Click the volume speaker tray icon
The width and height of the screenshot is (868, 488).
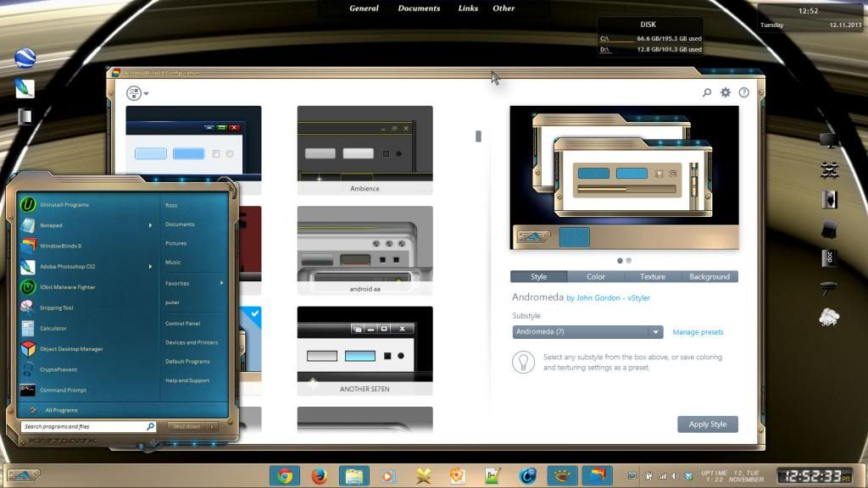(x=675, y=476)
